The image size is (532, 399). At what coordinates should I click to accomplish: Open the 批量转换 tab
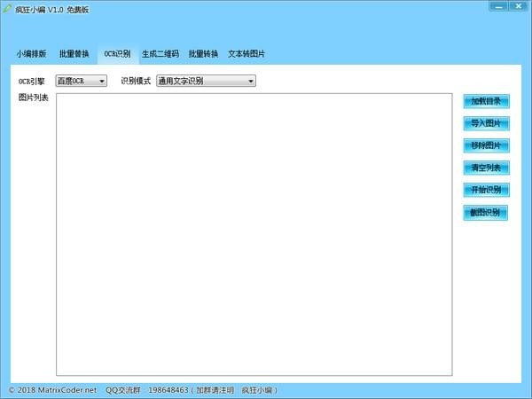coord(203,53)
